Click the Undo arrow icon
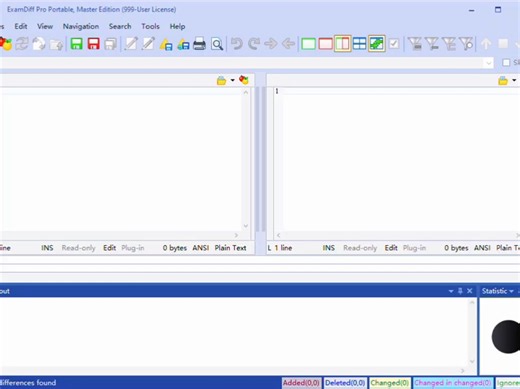The width and height of the screenshot is (520, 389). click(x=237, y=44)
